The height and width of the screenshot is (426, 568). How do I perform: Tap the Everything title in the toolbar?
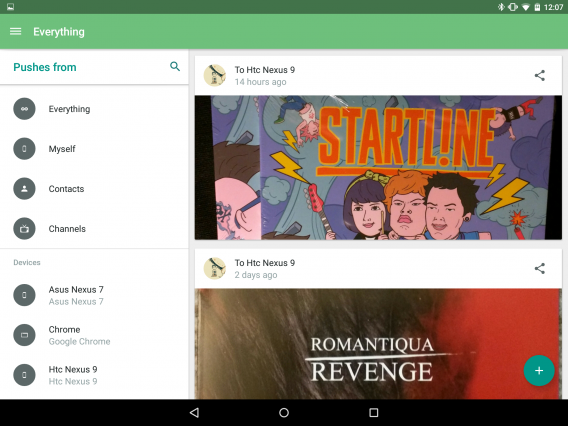pos(59,32)
